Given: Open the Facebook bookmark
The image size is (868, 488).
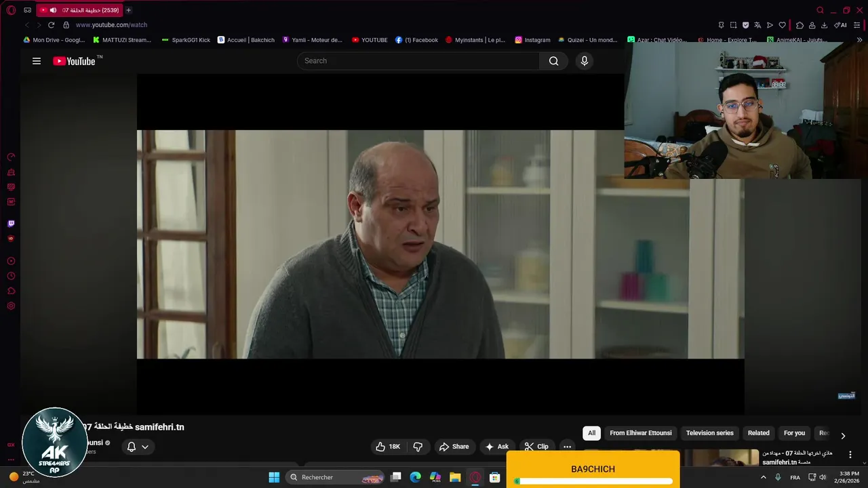Looking at the screenshot, I should pyautogui.click(x=416, y=40).
